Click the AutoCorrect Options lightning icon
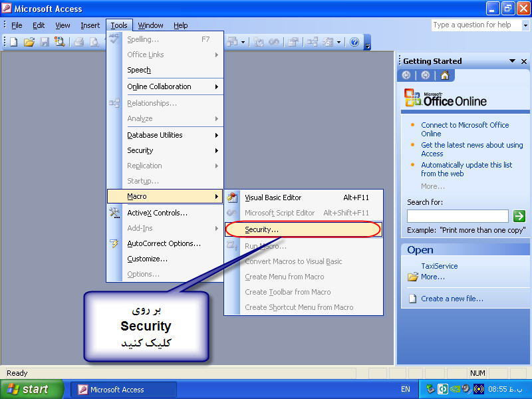The width and height of the screenshot is (532, 399). click(114, 243)
